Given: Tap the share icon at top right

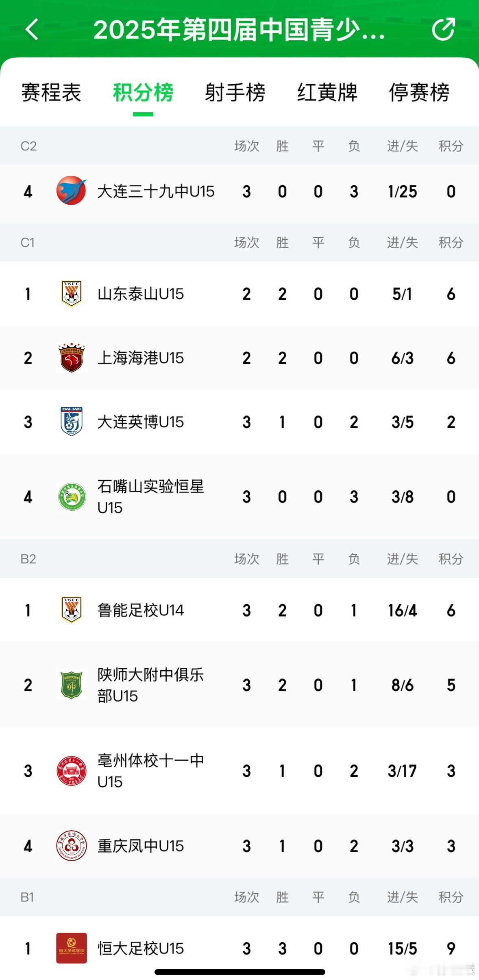Looking at the screenshot, I should 443,29.
